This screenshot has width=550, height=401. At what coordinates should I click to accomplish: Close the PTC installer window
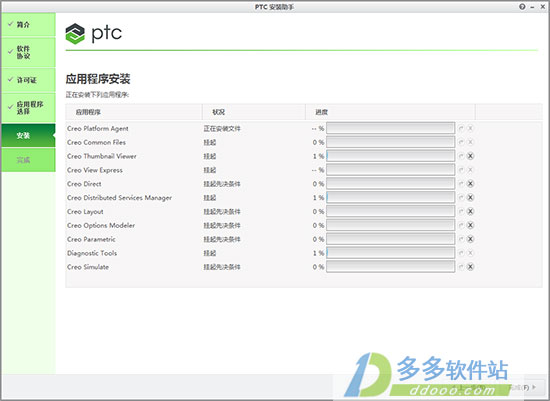542,7
